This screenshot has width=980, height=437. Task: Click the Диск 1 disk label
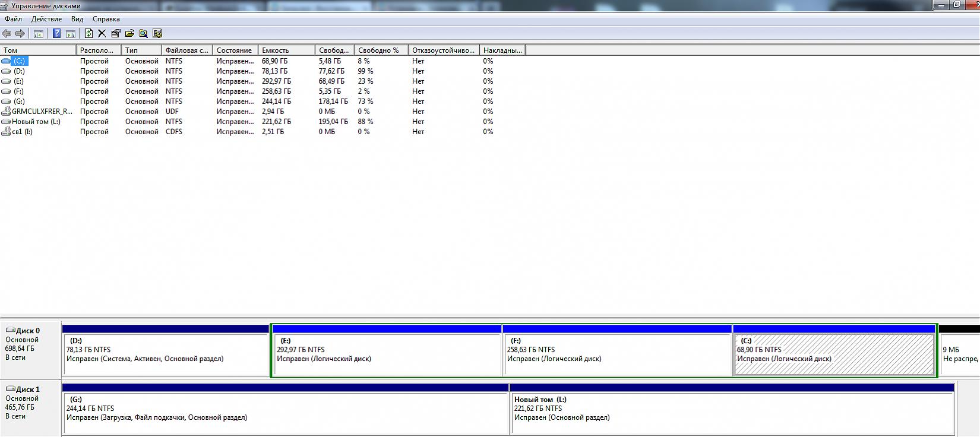[x=28, y=389]
